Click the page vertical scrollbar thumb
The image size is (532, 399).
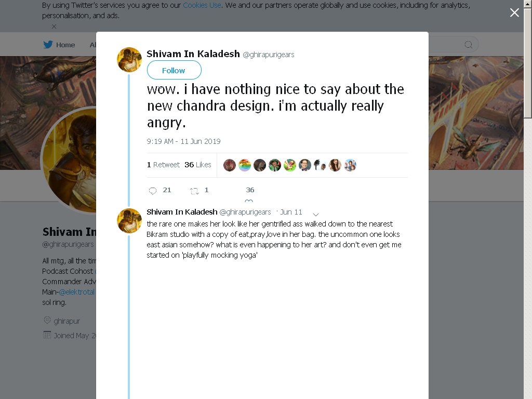(528, 63)
